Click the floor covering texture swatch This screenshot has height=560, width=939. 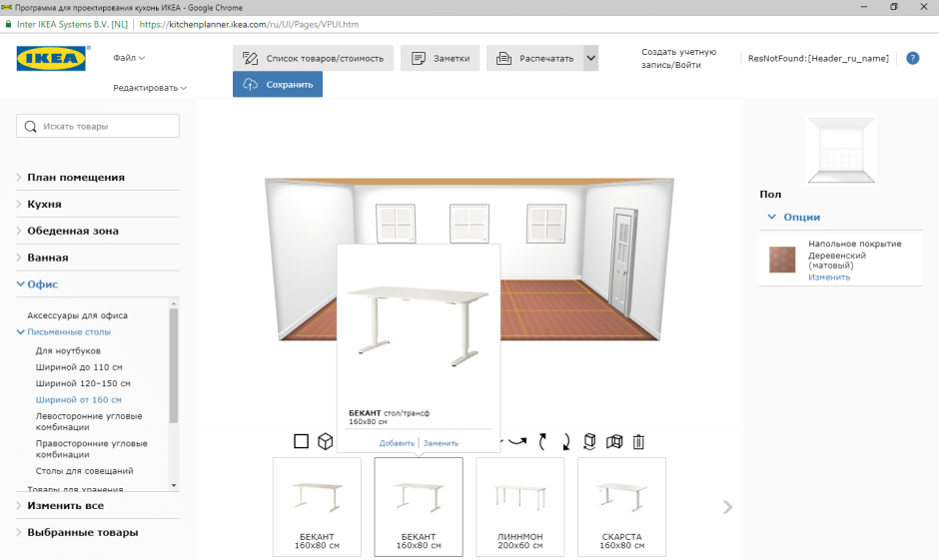click(782, 260)
